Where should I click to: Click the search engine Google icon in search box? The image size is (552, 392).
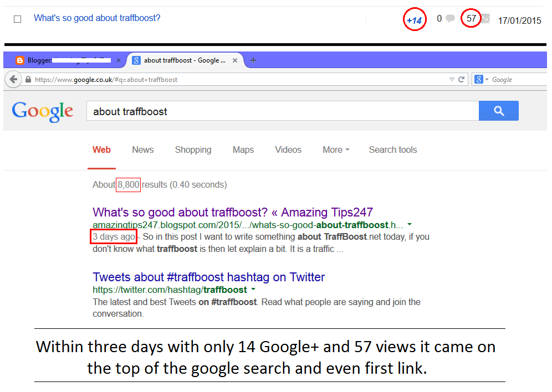478,80
